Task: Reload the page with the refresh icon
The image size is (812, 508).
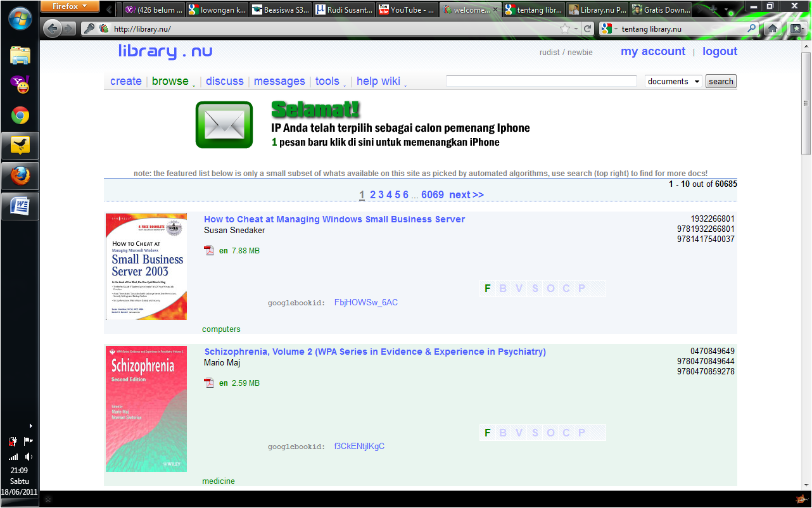Action: (588, 29)
